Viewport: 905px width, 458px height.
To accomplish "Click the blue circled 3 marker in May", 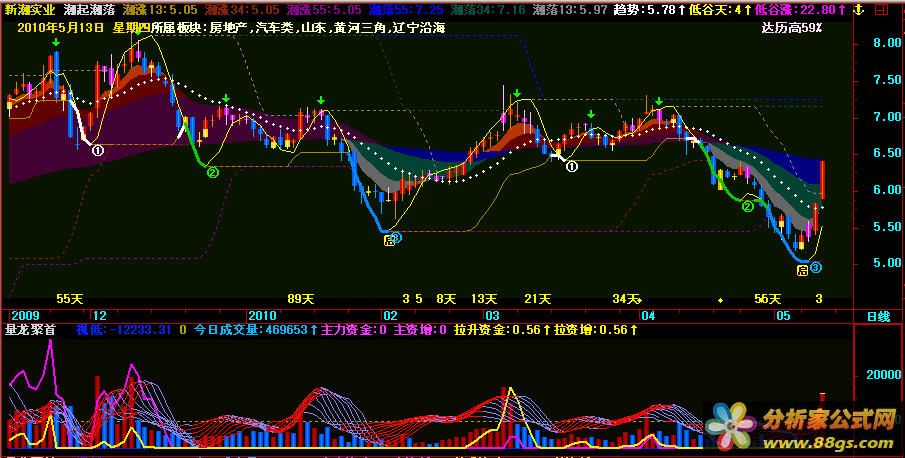I will (x=816, y=268).
